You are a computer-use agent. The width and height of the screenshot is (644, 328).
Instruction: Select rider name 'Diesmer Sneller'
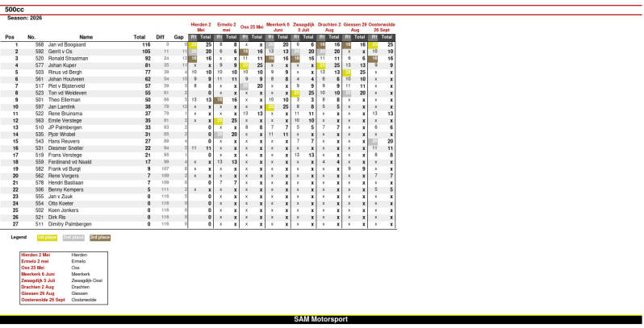(65, 148)
